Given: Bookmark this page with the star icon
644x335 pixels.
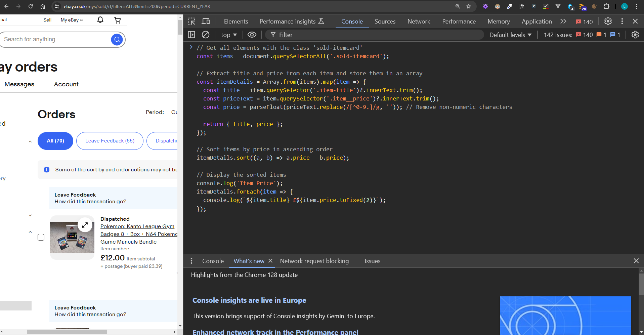Looking at the screenshot, I should [469, 6].
